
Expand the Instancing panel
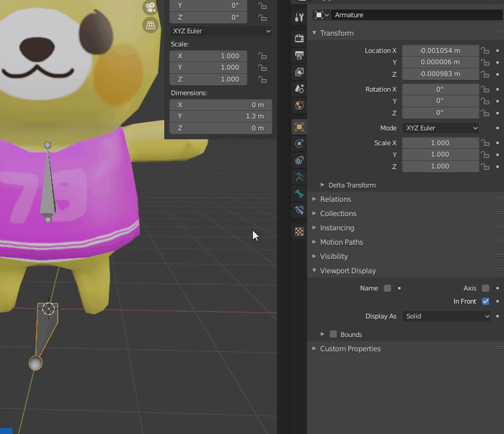click(x=314, y=228)
